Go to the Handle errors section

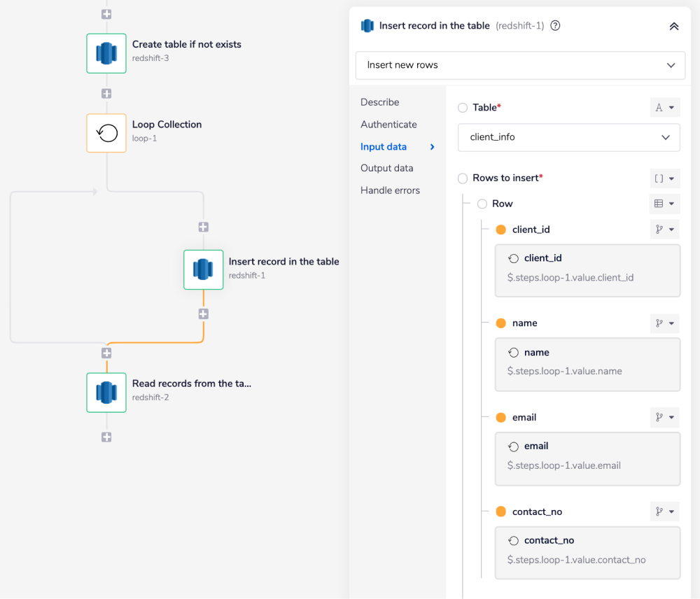[390, 190]
